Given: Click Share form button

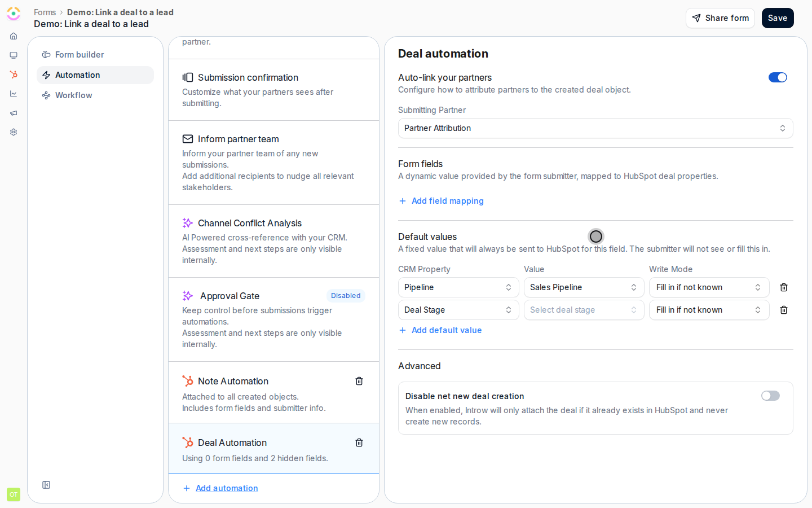Looking at the screenshot, I should (x=720, y=18).
